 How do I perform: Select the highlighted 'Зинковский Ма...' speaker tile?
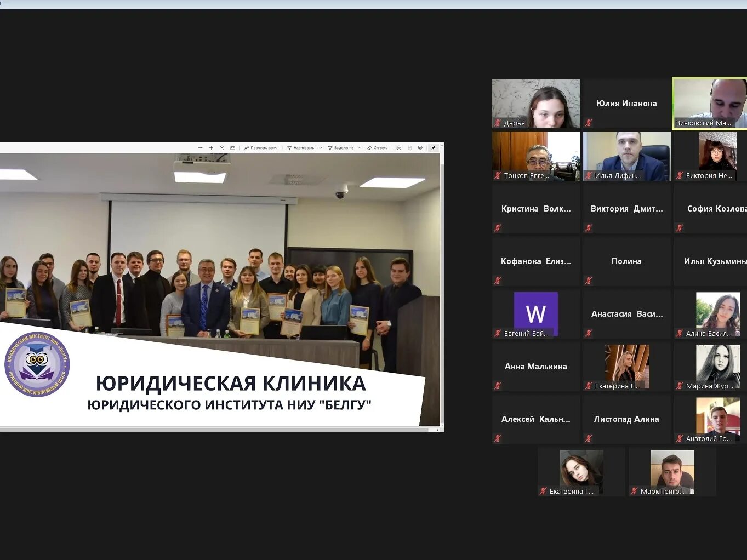(x=710, y=104)
